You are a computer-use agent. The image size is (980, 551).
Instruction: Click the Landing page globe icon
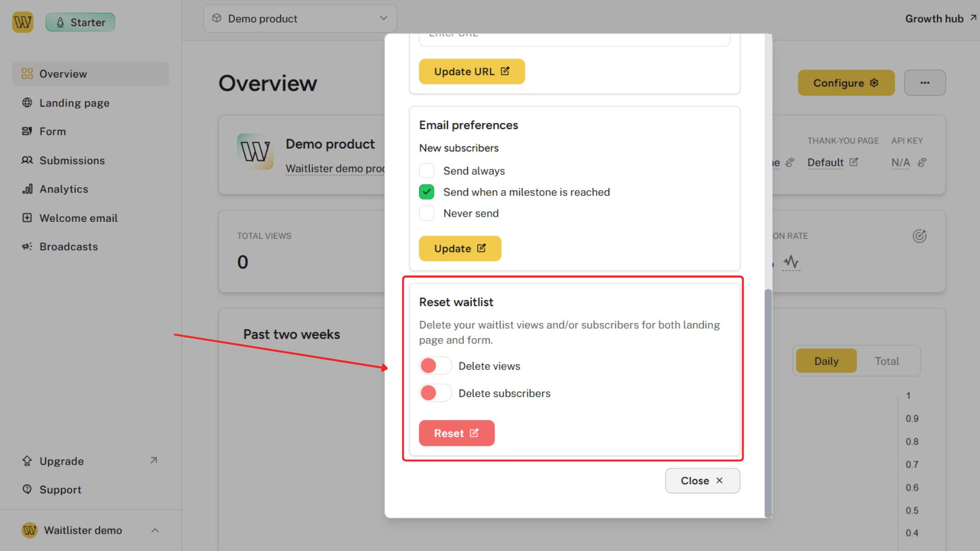pyautogui.click(x=27, y=103)
